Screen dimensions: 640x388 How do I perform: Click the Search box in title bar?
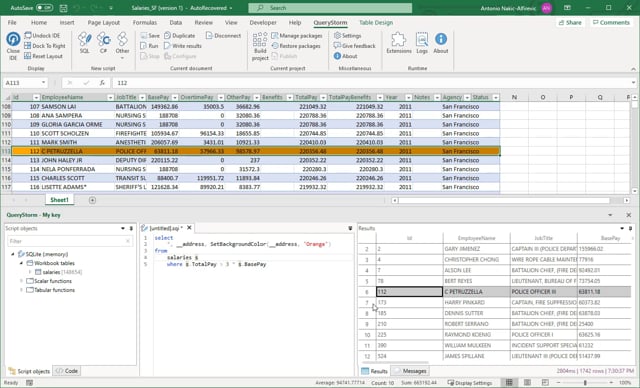pyautogui.click(x=330, y=8)
